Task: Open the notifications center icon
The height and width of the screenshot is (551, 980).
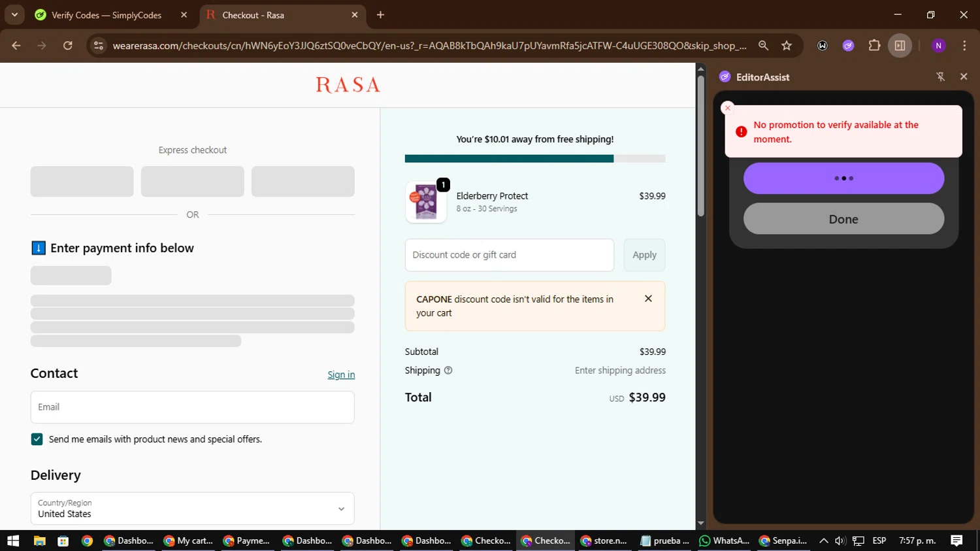Action: pos(956,541)
